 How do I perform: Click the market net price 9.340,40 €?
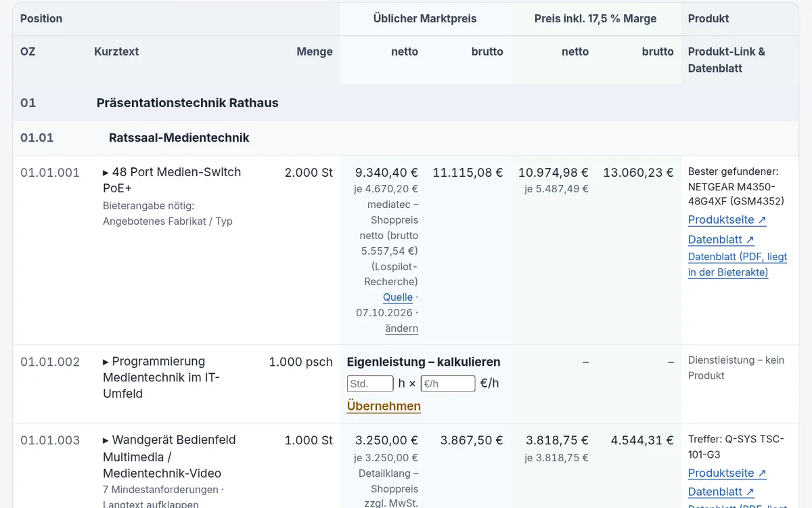pos(386,173)
